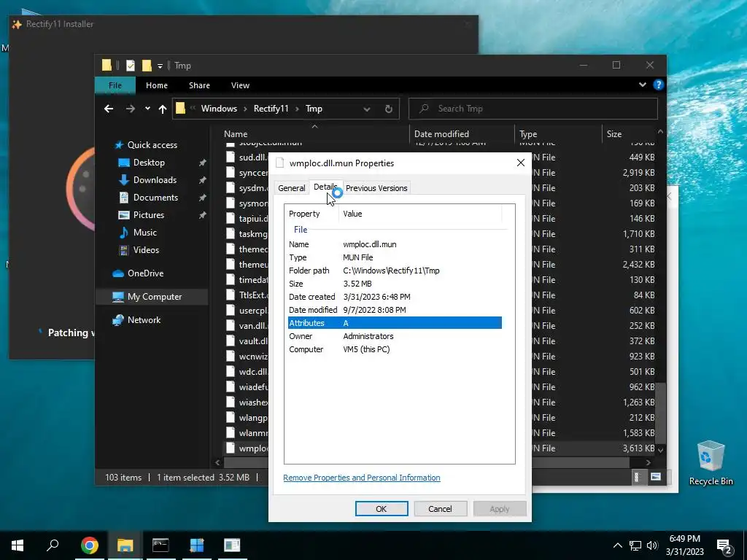This screenshot has width=747, height=560.
Task: Sort files by Date modified column
Action: [462, 134]
